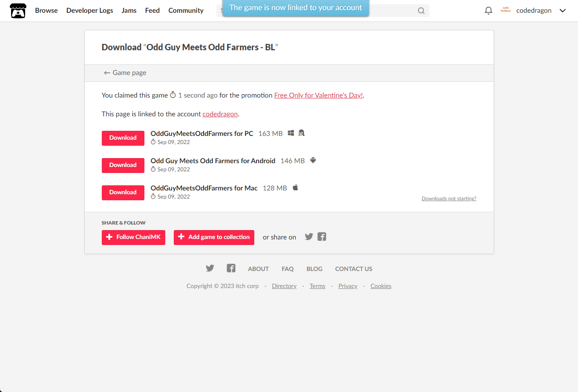The width and height of the screenshot is (578, 392).
Task: Go to Developer Logs
Action: coord(90,11)
